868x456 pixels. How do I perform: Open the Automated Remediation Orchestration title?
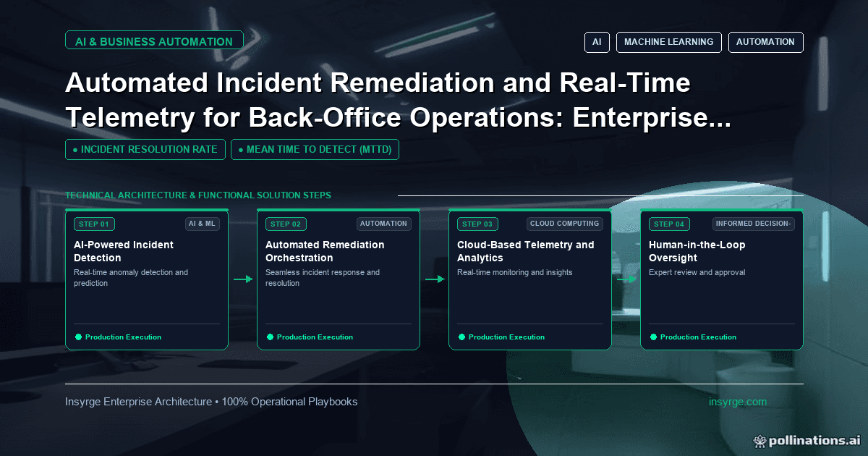325,251
